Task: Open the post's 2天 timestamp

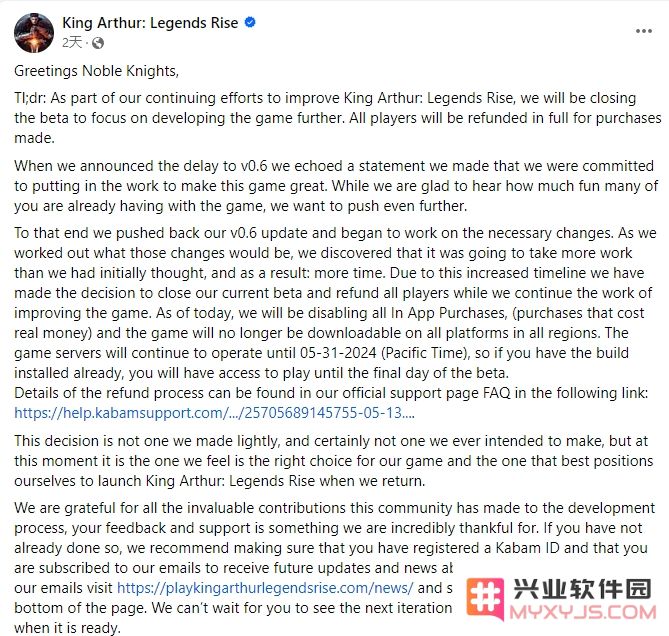Action: tap(72, 43)
